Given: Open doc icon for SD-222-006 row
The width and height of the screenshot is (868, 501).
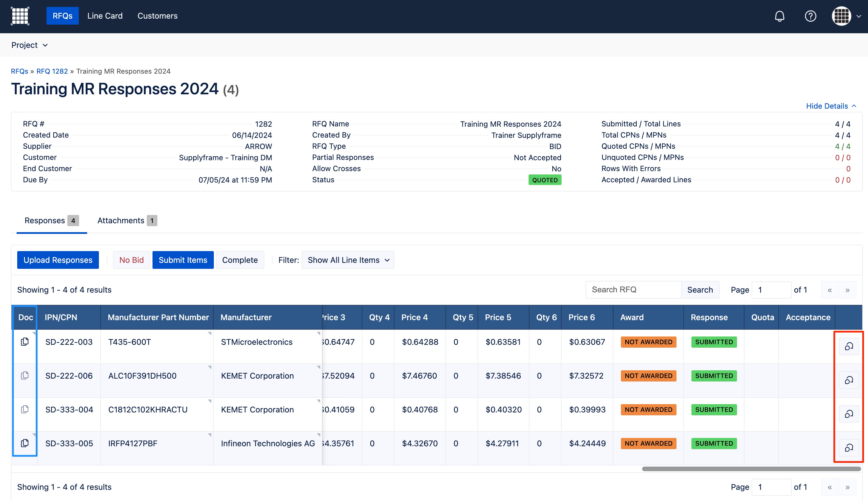Looking at the screenshot, I should [x=25, y=375].
